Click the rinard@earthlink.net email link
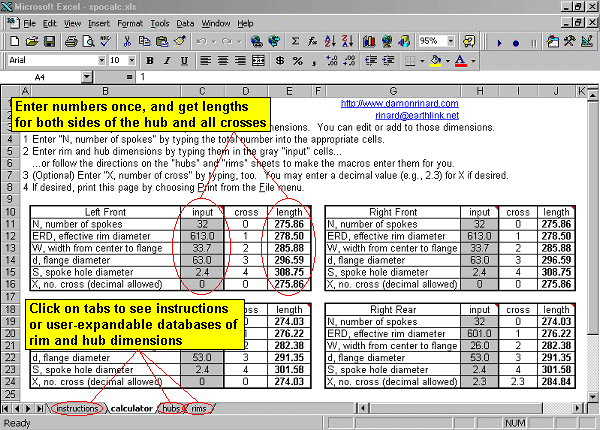This screenshot has width=600, height=430. (x=417, y=115)
